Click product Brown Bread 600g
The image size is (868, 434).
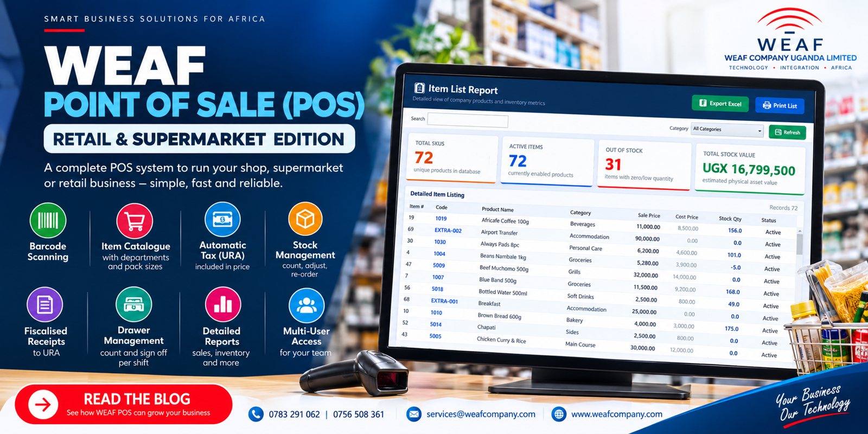pos(500,316)
